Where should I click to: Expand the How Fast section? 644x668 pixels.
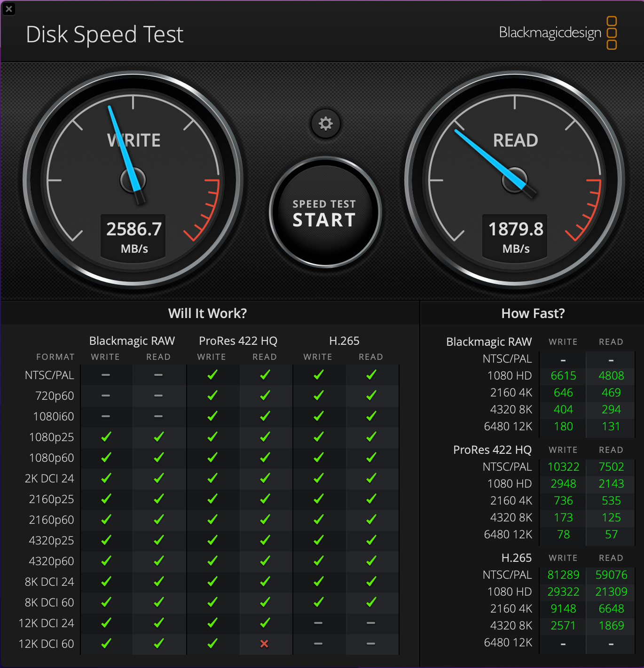[533, 313]
